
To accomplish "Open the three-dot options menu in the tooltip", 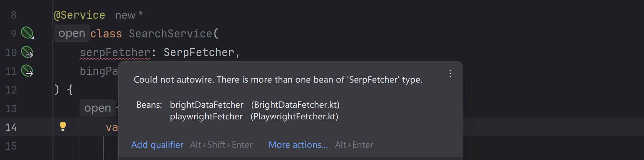I will click(450, 74).
